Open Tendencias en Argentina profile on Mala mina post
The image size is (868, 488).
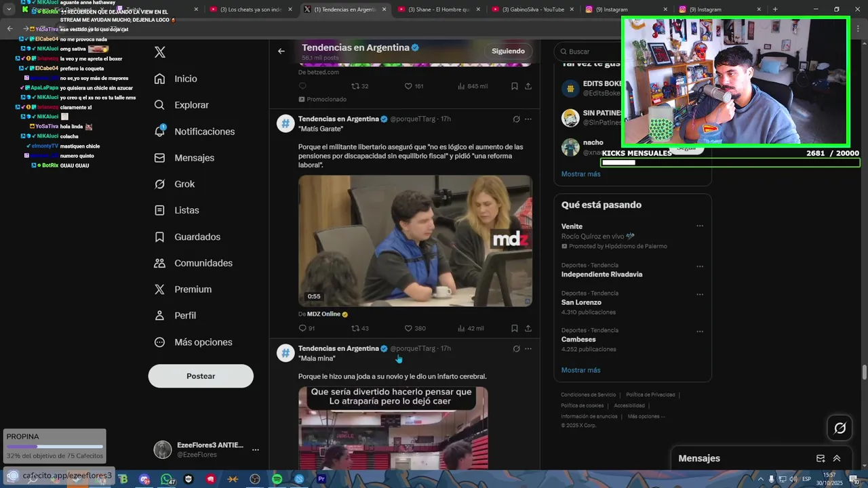[x=338, y=348]
